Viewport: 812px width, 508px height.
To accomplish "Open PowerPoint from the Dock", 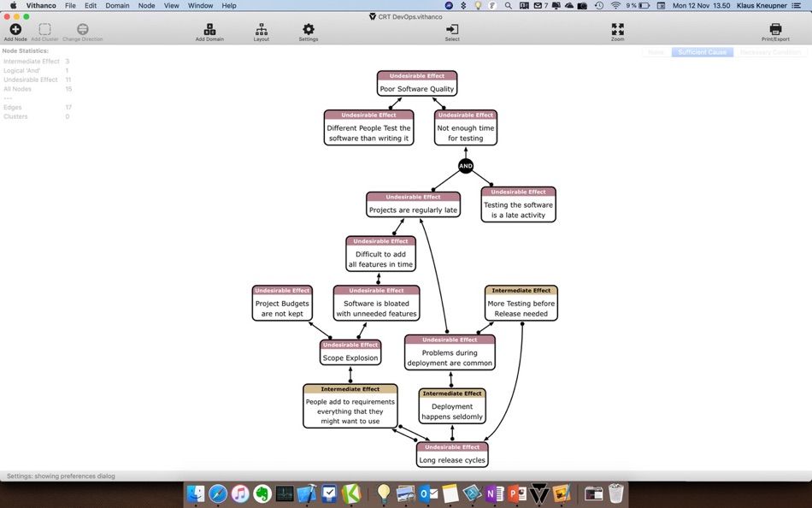I will pos(516,494).
